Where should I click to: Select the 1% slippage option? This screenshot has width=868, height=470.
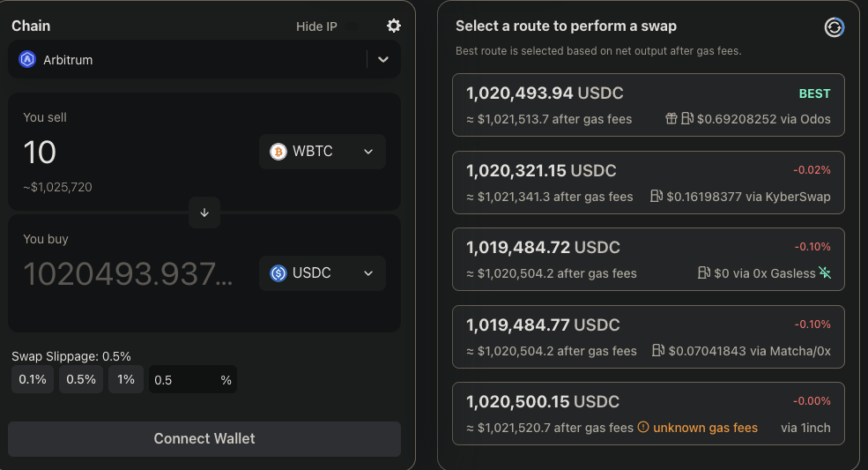tap(126, 379)
